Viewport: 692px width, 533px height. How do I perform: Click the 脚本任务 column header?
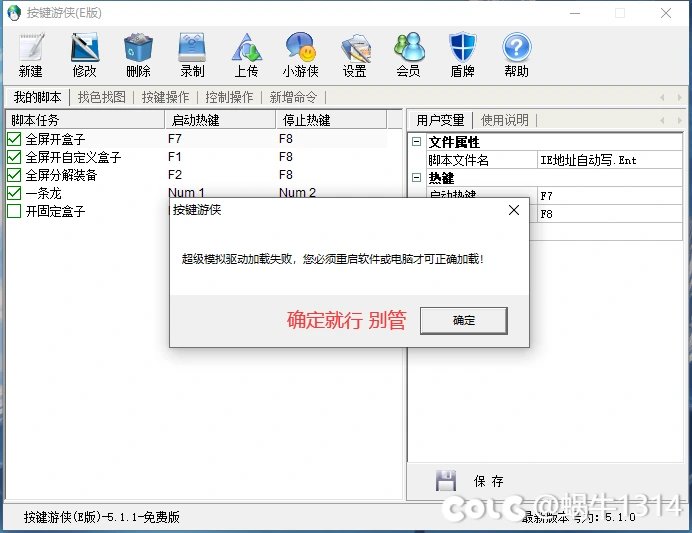click(85, 120)
